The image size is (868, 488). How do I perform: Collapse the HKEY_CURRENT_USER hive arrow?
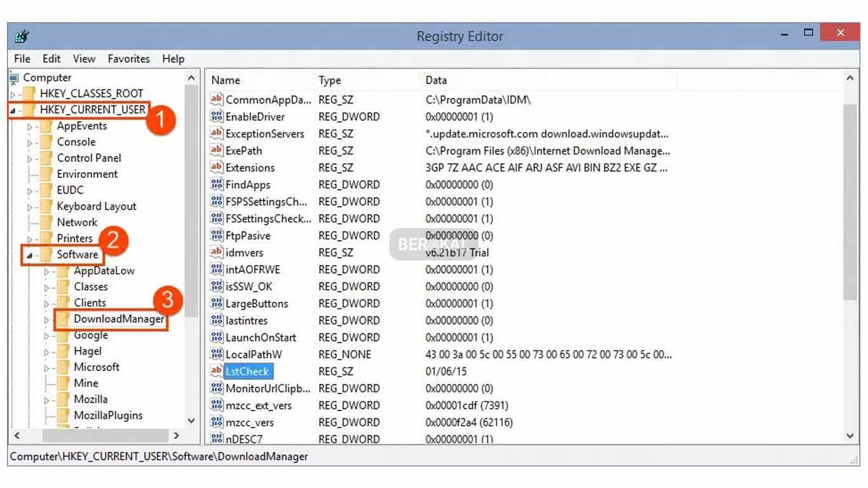pyautogui.click(x=13, y=111)
